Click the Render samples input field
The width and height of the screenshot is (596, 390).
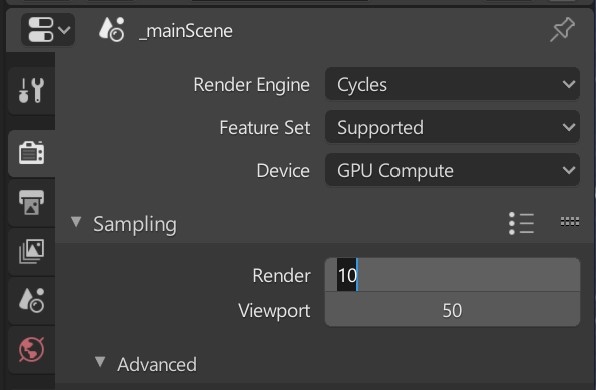[x=452, y=274]
